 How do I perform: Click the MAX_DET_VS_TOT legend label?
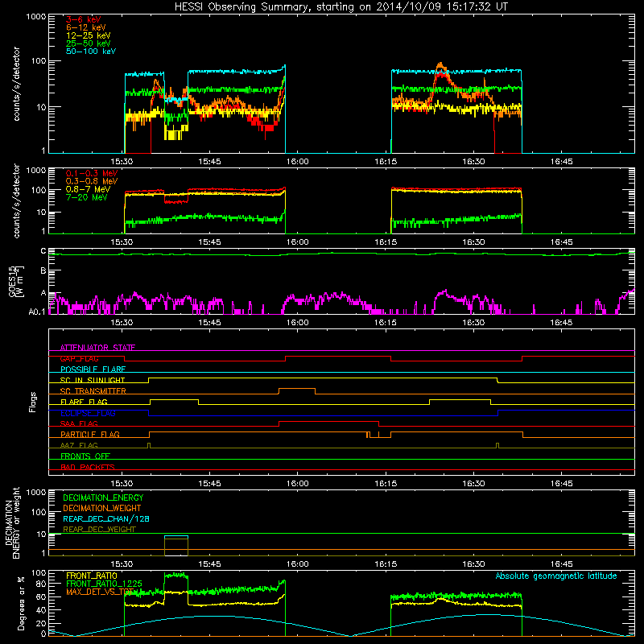[100, 592]
